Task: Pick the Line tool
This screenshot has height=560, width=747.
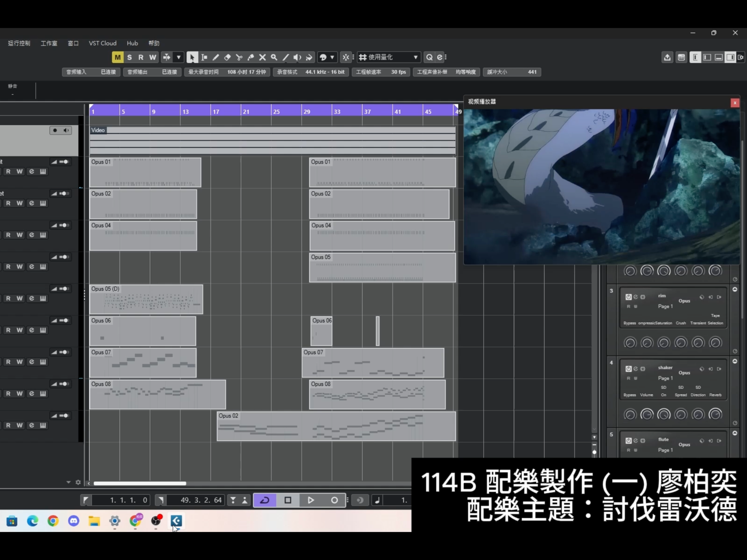Action: [x=286, y=57]
